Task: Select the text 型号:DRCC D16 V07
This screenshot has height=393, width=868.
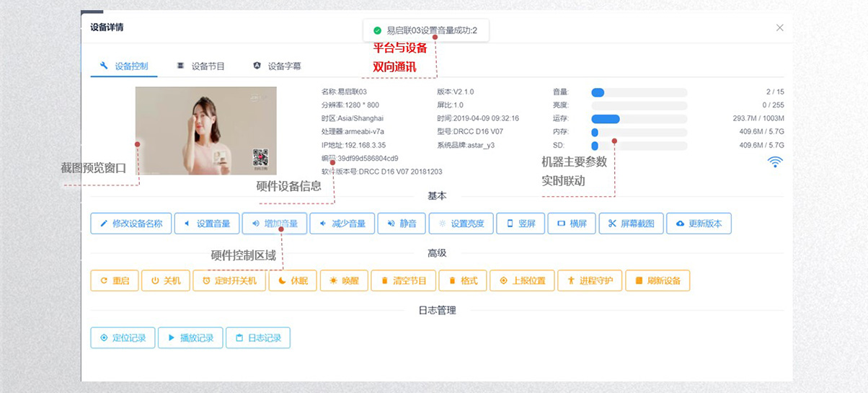Action: click(x=470, y=132)
